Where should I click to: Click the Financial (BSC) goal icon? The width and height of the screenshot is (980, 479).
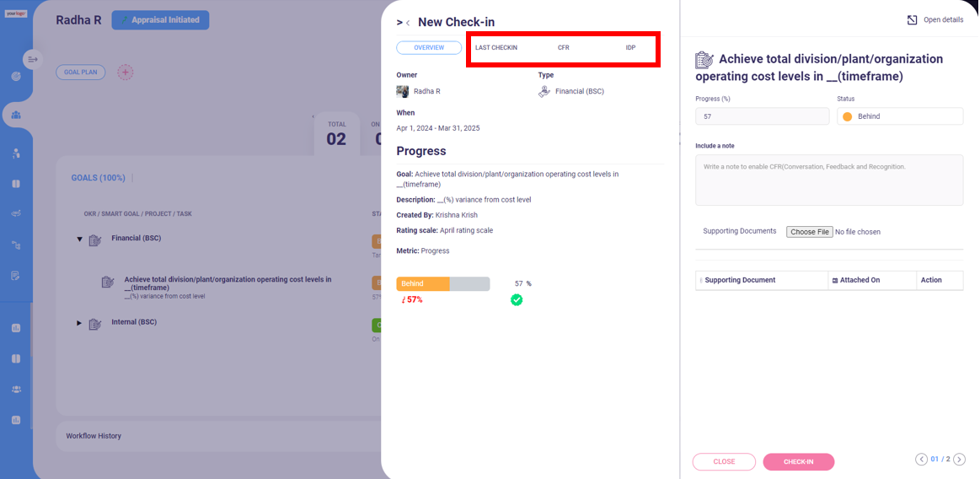[x=95, y=239]
